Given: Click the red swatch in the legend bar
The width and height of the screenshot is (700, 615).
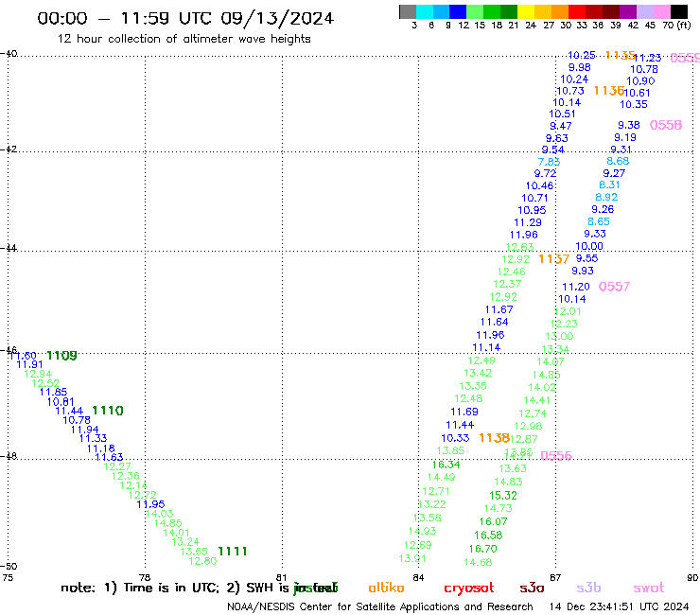Looking at the screenshot, I should pyautogui.click(x=576, y=11).
